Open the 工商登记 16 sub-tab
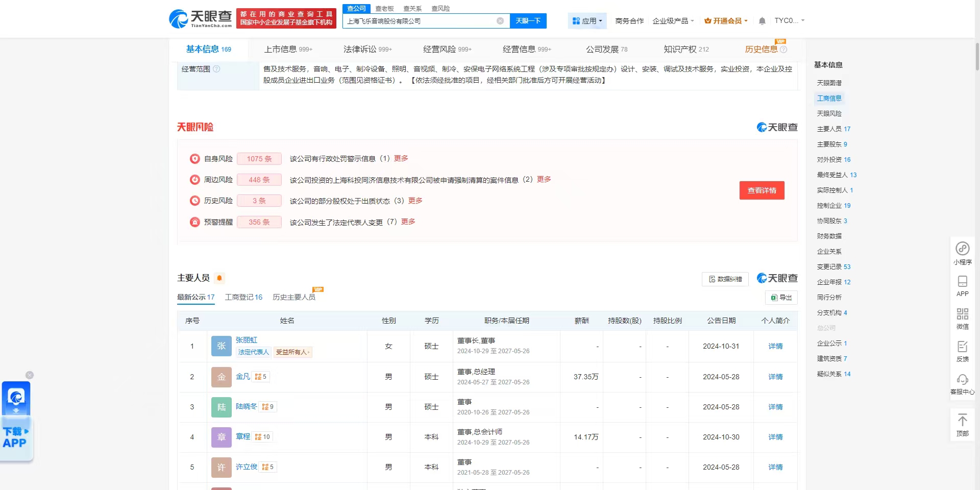 click(243, 297)
